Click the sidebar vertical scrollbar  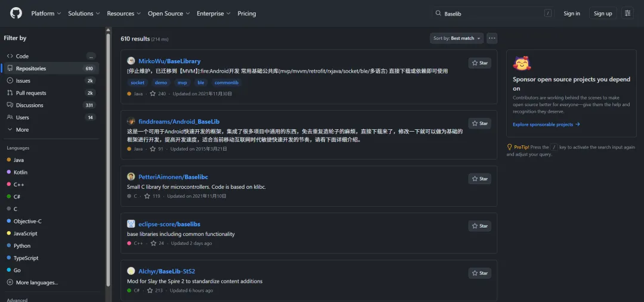tap(109, 159)
